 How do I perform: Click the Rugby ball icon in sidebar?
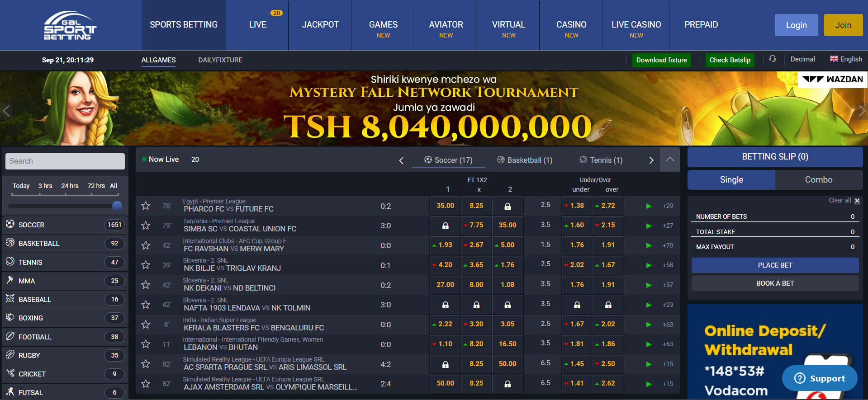coord(10,355)
